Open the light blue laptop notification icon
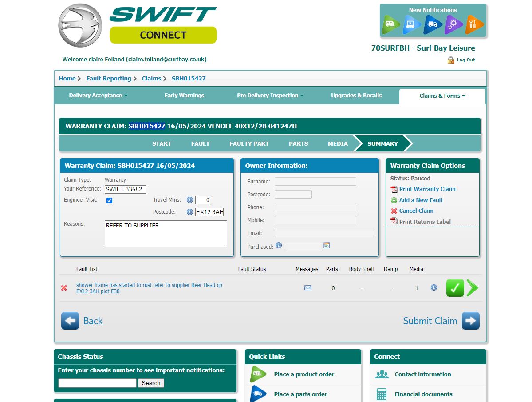Image resolution: width=532 pixels, height=402 pixels. coord(411,24)
